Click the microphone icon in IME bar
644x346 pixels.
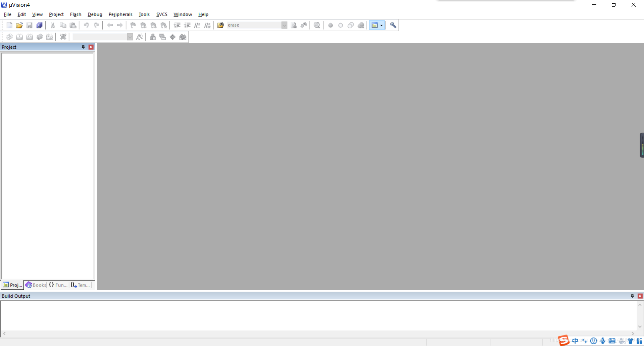click(603, 341)
